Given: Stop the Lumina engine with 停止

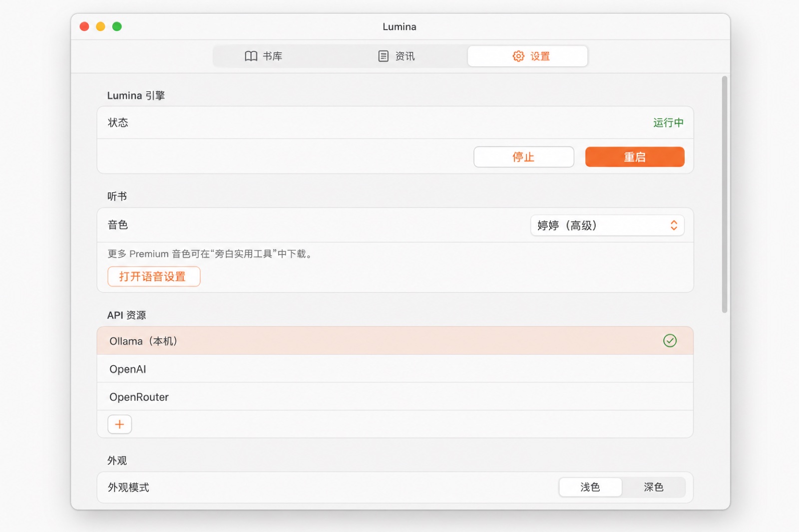Looking at the screenshot, I should coord(523,157).
